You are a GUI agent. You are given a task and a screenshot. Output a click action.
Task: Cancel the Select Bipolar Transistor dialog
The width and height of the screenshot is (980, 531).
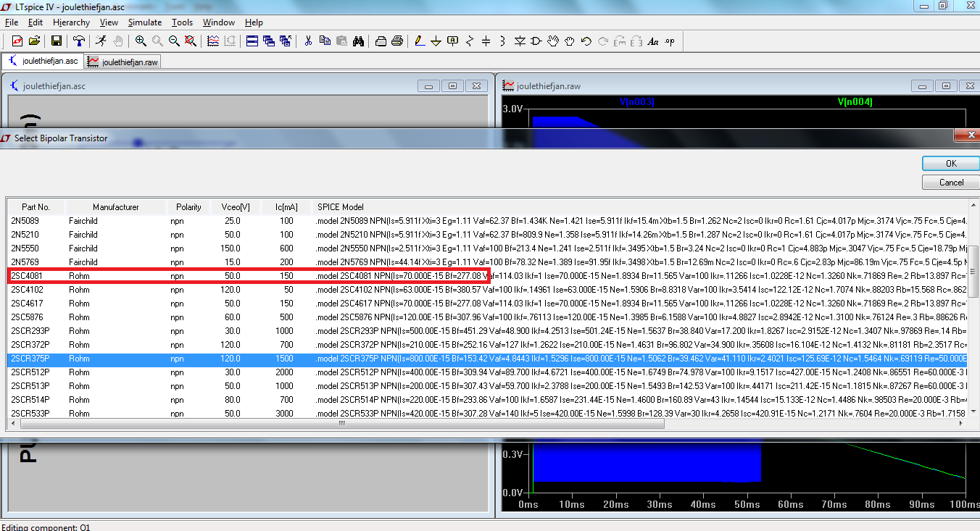pos(951,182)
